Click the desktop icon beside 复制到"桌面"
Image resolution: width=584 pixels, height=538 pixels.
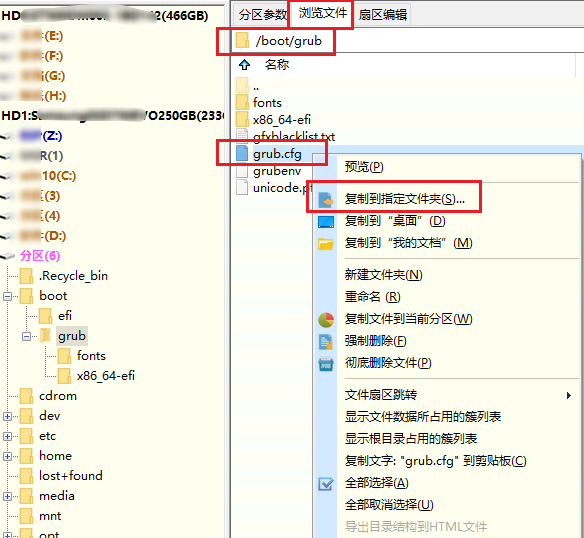326,222
